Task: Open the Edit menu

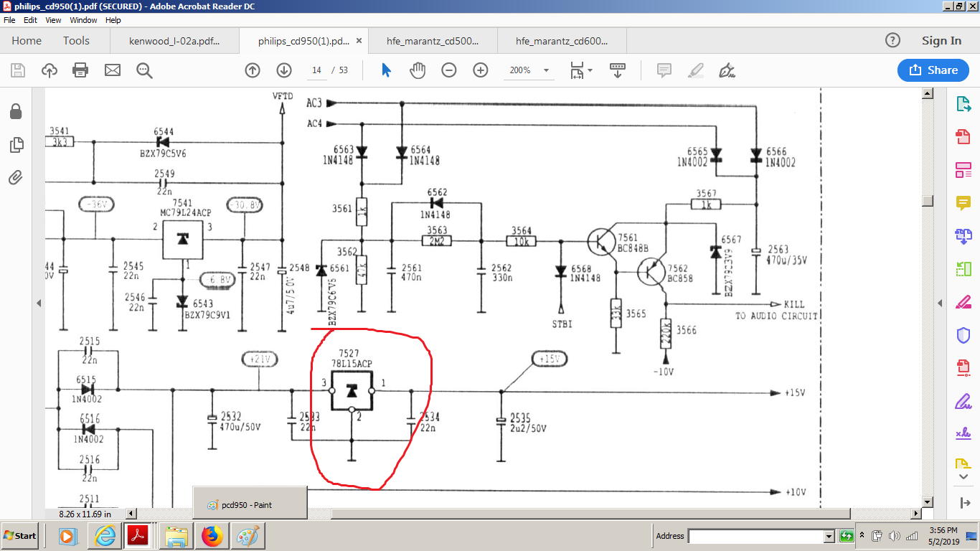Action: (30, 20)
